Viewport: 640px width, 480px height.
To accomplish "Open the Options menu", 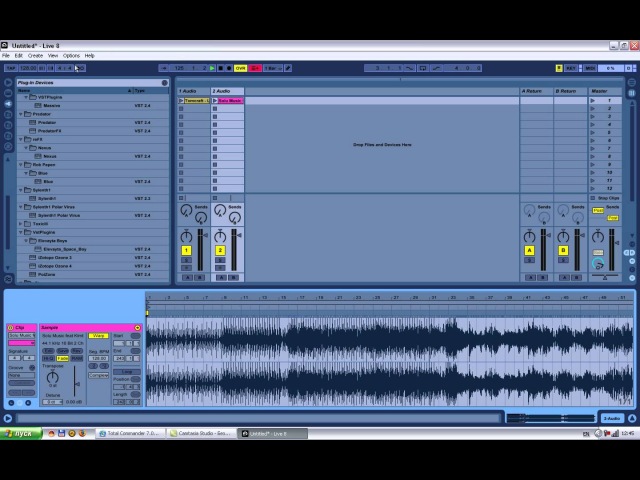I will pos(71,56).
